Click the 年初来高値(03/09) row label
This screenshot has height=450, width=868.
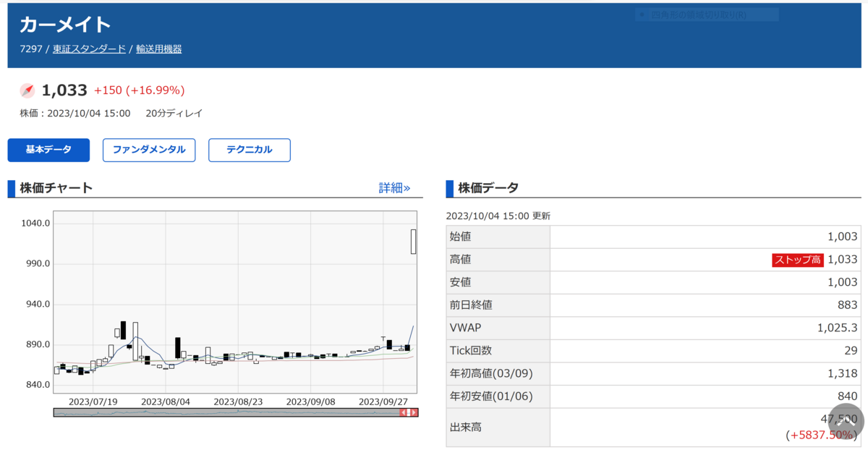click(492, 373)
